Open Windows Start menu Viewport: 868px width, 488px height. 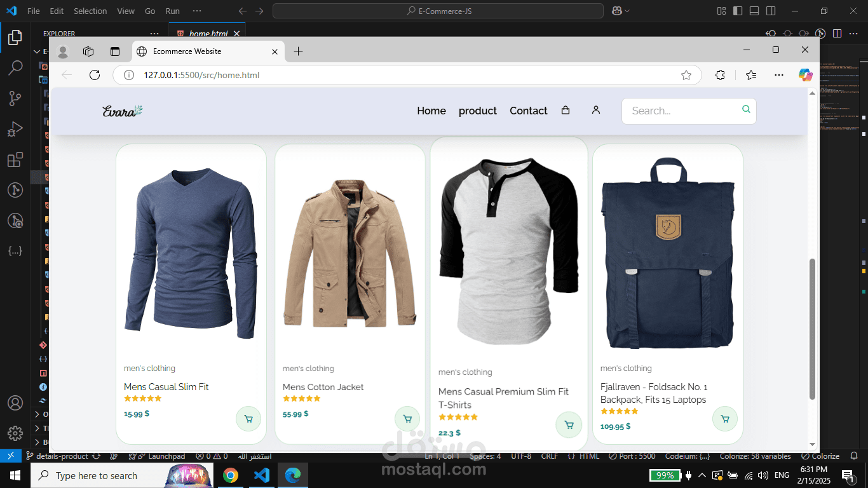(15, 475)
